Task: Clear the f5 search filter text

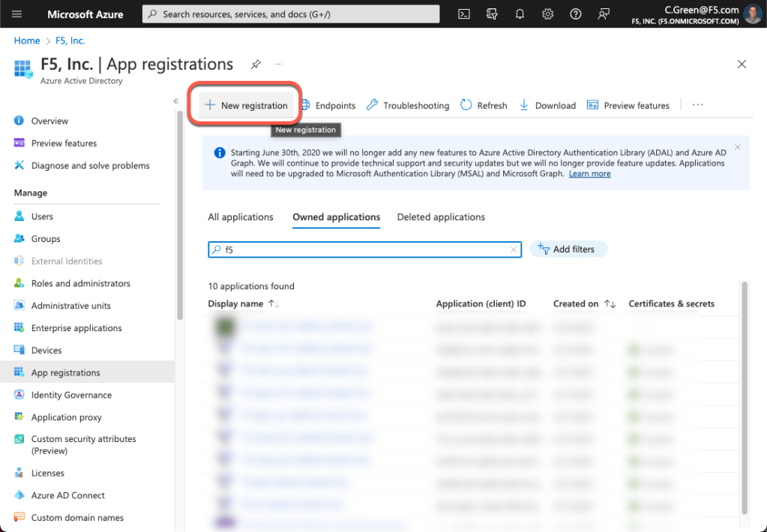Action: [514, 250]
